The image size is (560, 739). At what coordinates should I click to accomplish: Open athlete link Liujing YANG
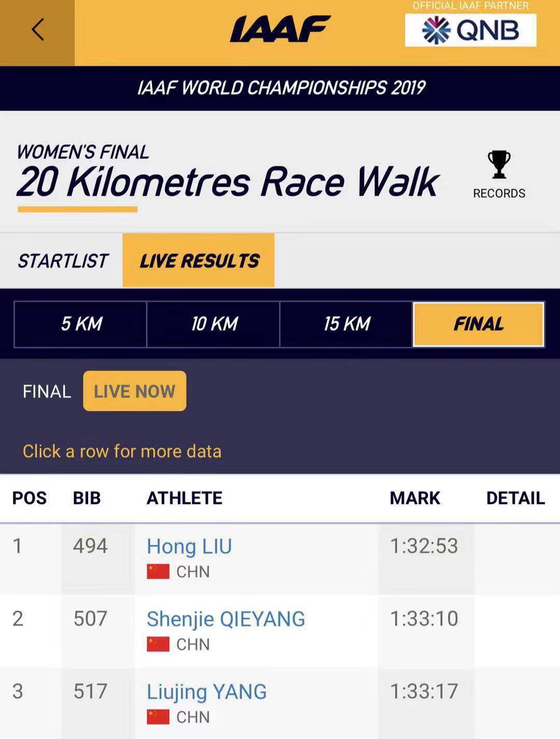click(206, 692)
